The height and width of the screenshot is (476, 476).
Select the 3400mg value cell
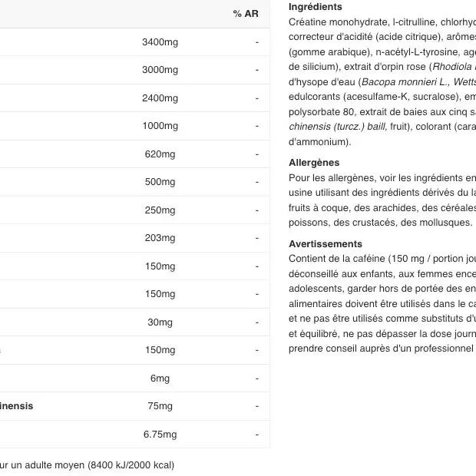(160, 41)
